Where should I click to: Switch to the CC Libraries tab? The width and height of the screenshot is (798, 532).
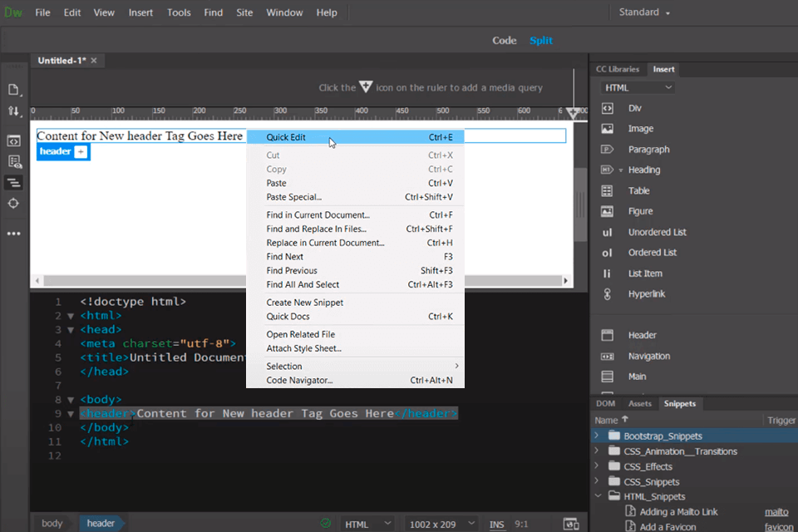[x=618, y=69]
